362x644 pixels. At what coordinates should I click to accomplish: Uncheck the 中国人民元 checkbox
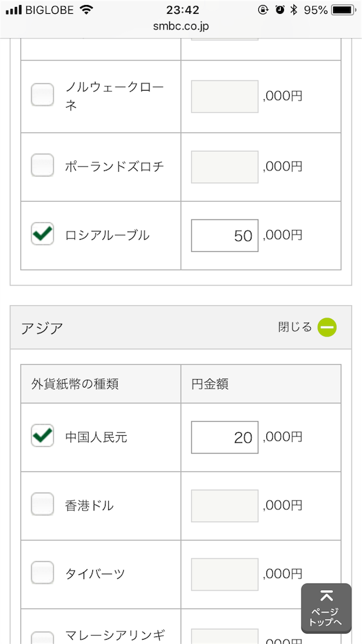pyautogui.click(x=42, y=436)
